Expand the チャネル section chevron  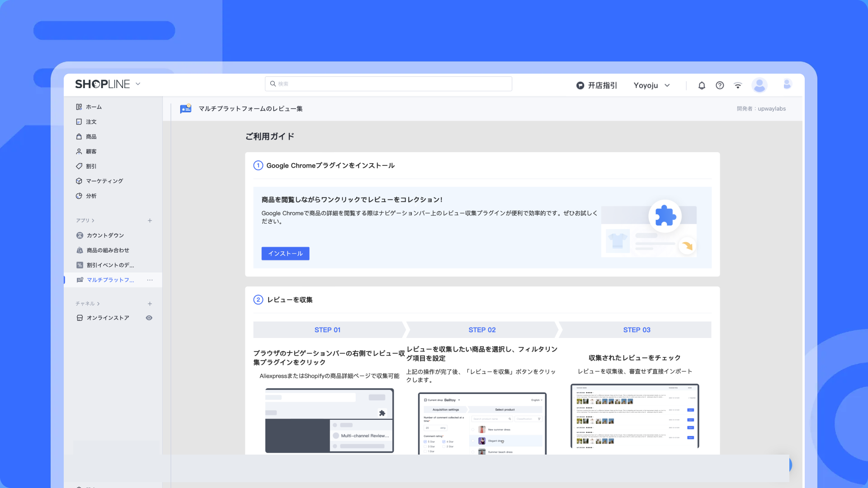click(98, 304)
